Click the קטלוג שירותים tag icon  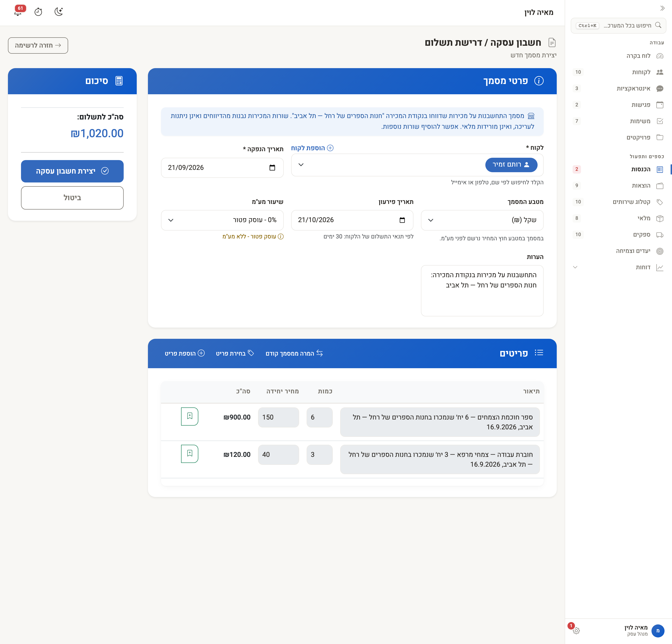click(x=660, y=202)
